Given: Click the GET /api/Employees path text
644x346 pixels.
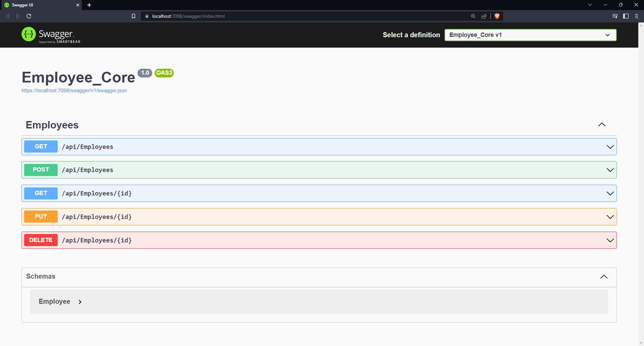Looking at the screenshot, I should (x=88, y=147).
